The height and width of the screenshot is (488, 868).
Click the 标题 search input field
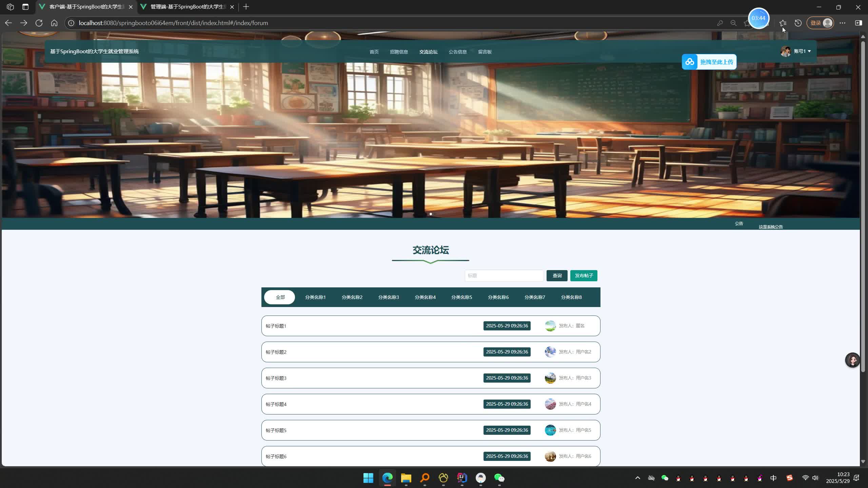click(x=504, y=276)
